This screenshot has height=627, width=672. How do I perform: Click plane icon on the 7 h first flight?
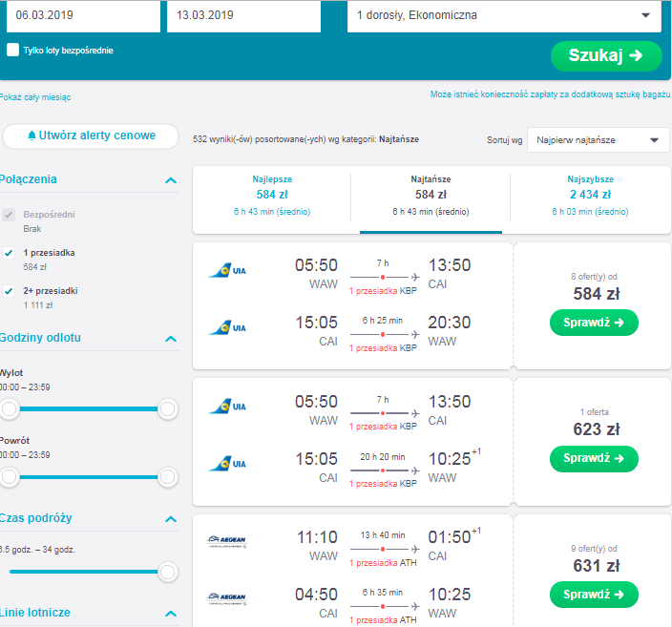click(x=415, y=278)
